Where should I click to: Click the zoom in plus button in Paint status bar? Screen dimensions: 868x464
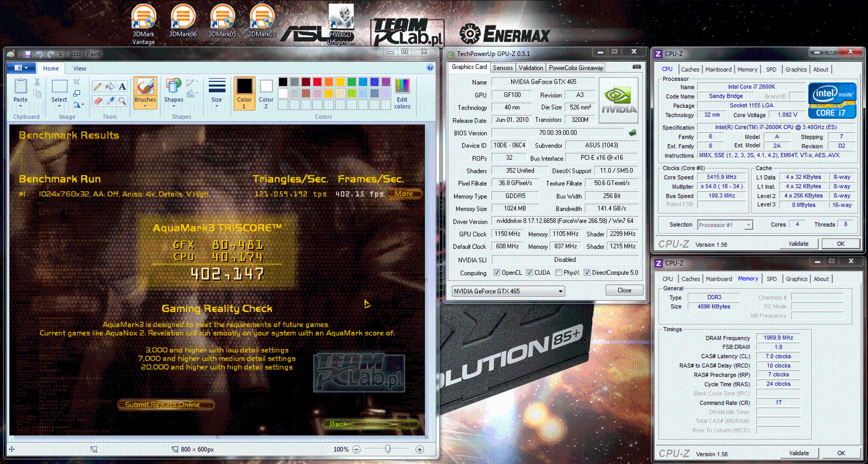(x=419, y=449)
